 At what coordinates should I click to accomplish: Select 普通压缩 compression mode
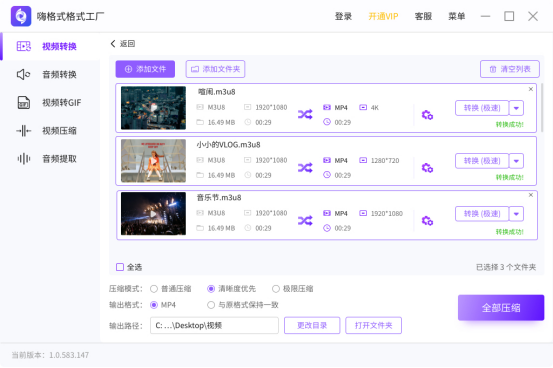click(154, 289)
